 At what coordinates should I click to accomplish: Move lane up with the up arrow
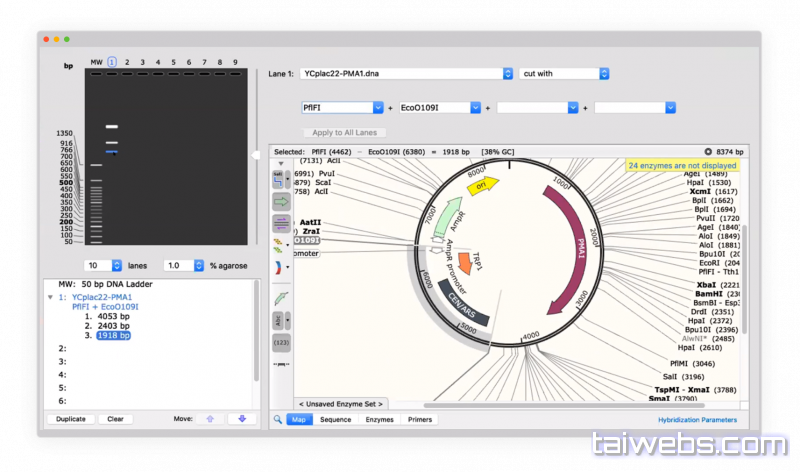pos(209,419)
